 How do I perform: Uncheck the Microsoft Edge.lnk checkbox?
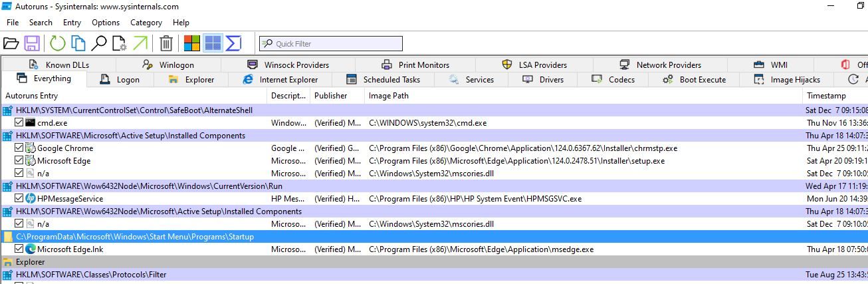[19, 249]
